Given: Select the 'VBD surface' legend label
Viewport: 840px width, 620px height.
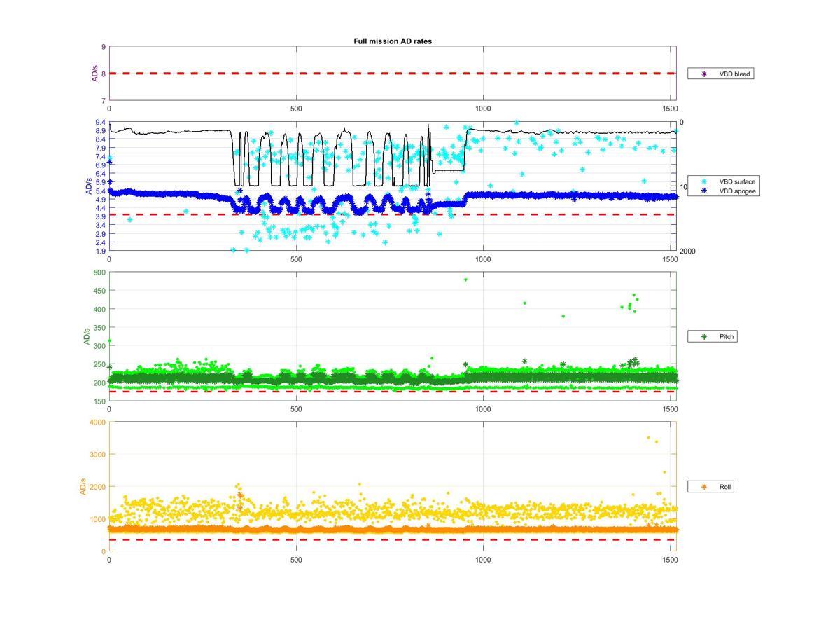Looking at the screenshot, I should click(x=738, y=181).
